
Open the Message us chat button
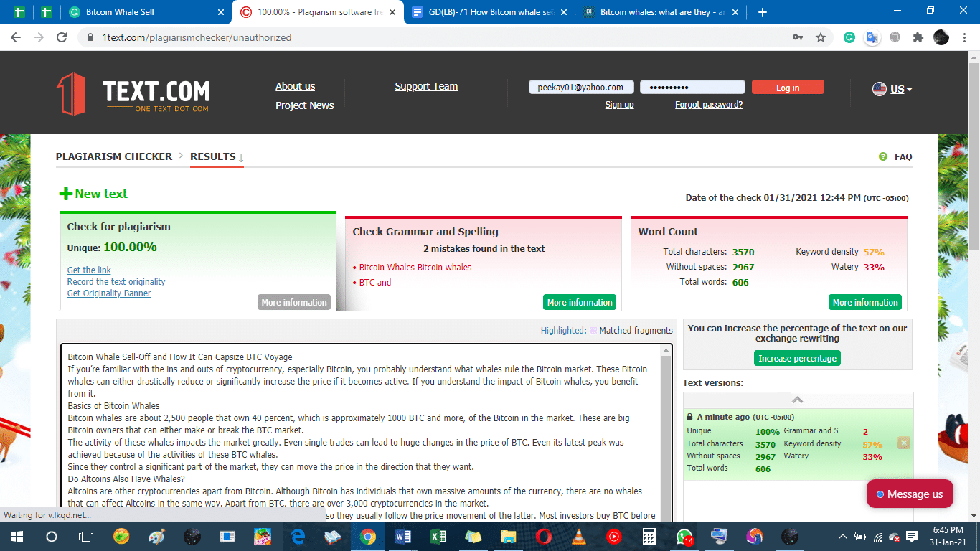point(910,494)
